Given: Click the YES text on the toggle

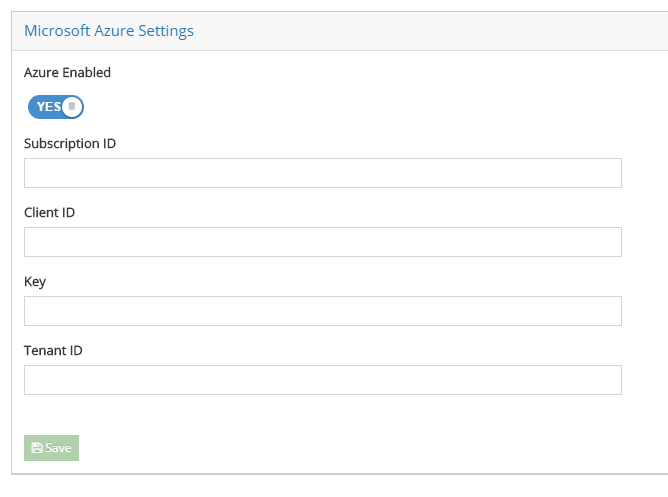Looking at the screenshot, I should tap(49, 106).
